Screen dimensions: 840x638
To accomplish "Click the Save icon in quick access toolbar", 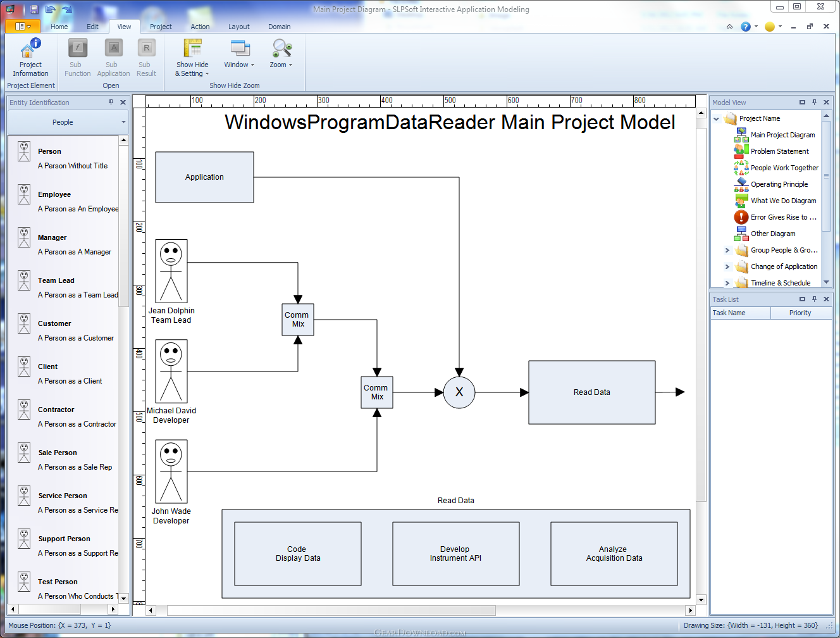I will click(34, 9).
